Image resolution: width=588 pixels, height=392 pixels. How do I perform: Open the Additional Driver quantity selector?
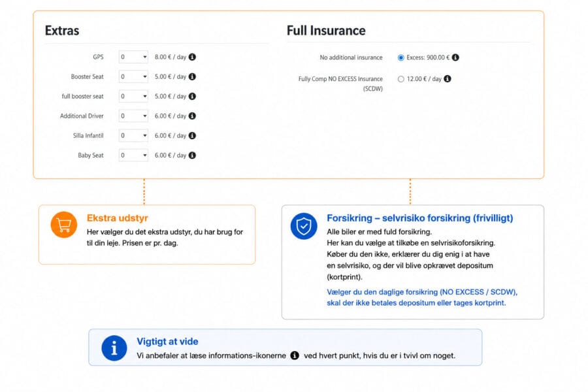point(133,116)
